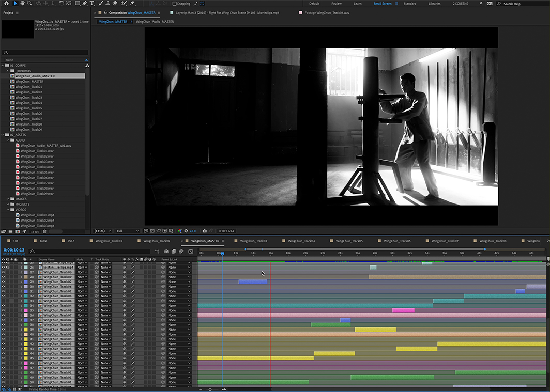Screen dimensions: 550x392
Task: Open the flowchart icon in Project panel header
Action: pyautogui.click(x=87, y=65)
